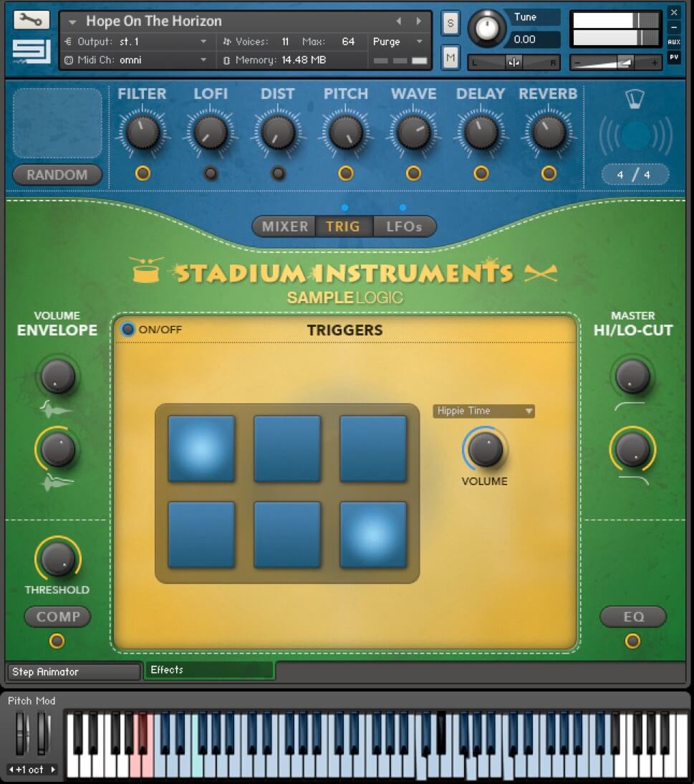The width and height of the screenshot is (694, 784).
Task: Click the WAVE knob
Action: pos(413,133)
